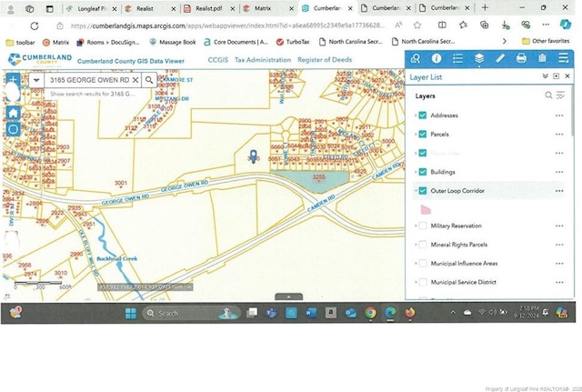Search with the magnifier button
The image size is (582, 392).
[149, 80]
